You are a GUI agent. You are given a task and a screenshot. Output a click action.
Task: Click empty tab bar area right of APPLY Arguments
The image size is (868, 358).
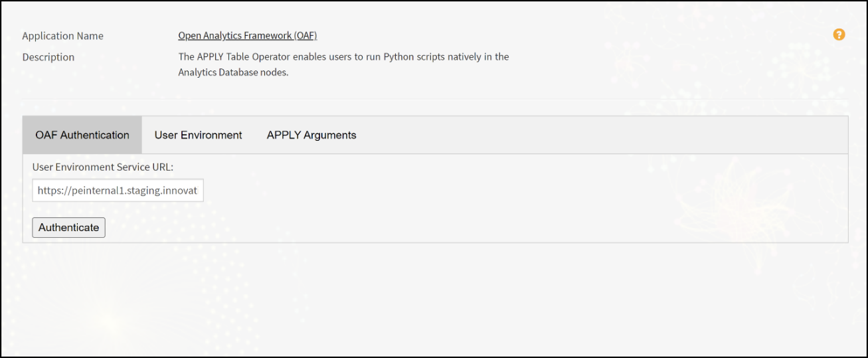598,135
